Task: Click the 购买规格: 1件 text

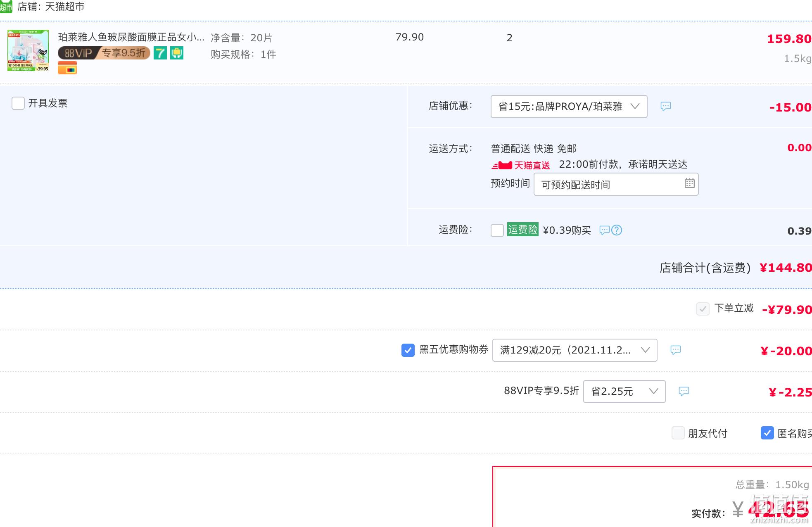Action: pos(243,55)
